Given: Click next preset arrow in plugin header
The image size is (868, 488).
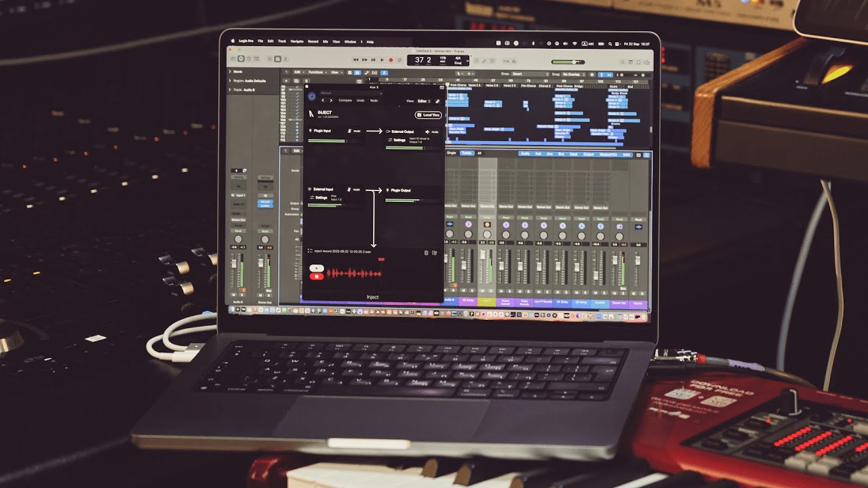Looking at the screenshot, I should click(x=331, y=100).
